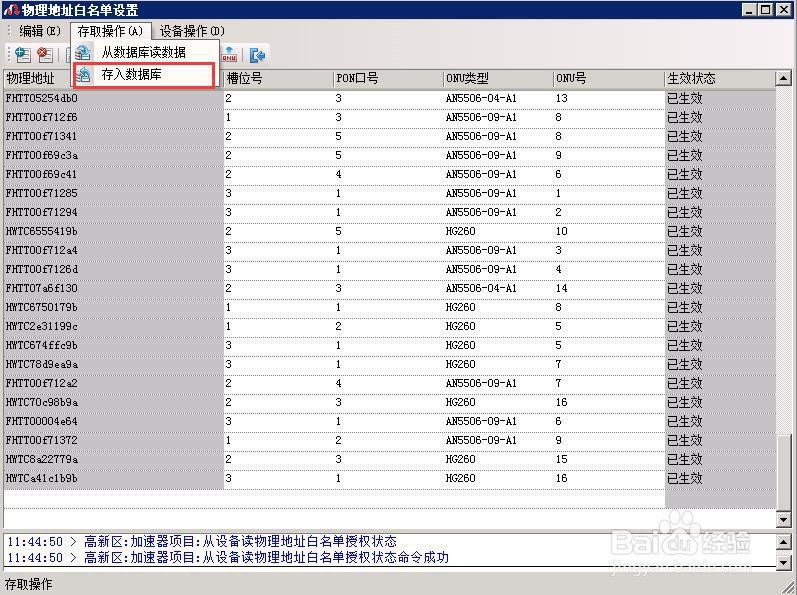Image resolution: width=797 pixels, height=595 pixels.
Task: Sort by ONU类型 column header
Action: pos(498,78)
